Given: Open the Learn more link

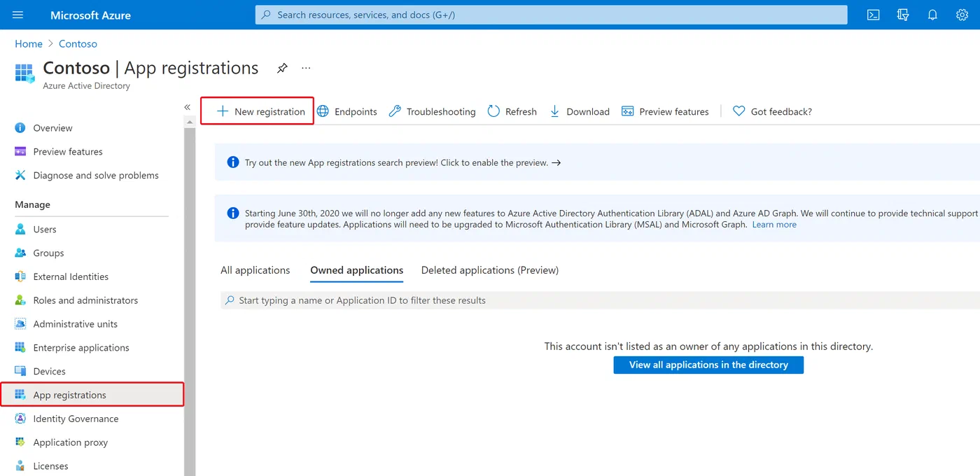Looking at the screenshot, I should point(774,225).
